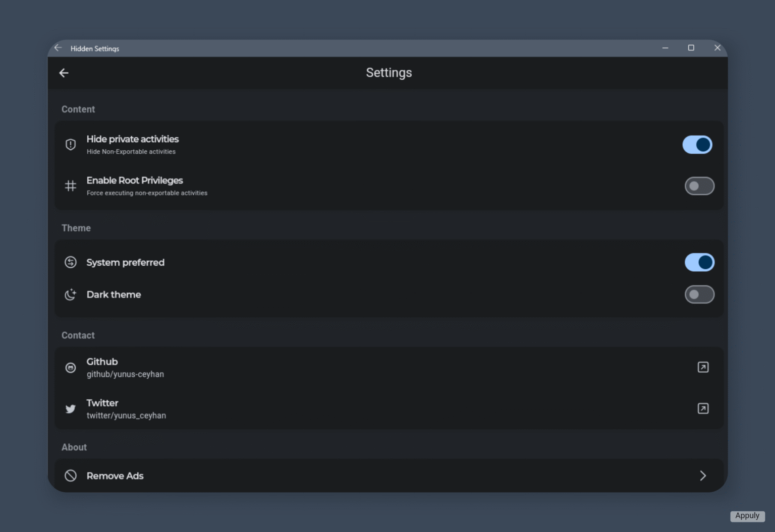775x532 pixels.
Task: Click the Github logo icon
Action: [71, 368]
